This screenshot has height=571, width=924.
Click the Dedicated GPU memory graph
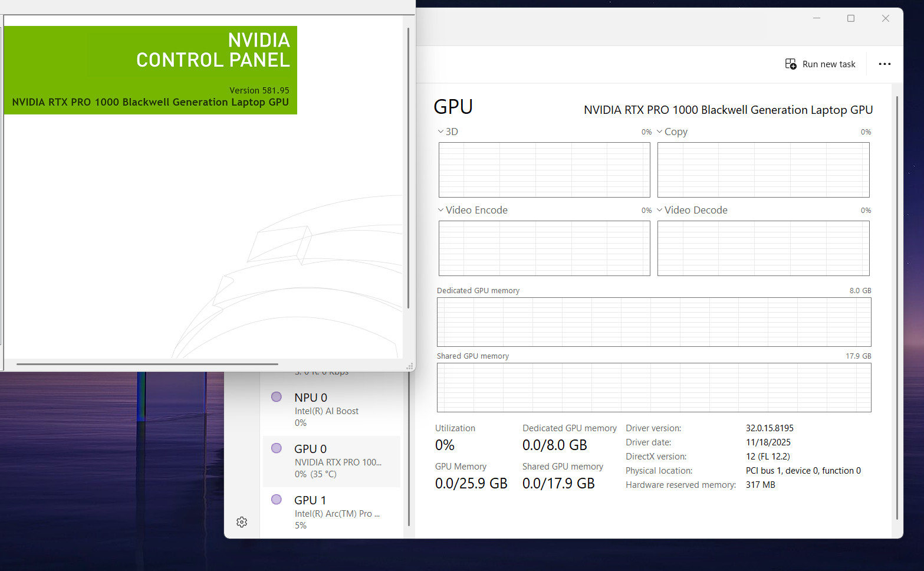click(654, 322)
